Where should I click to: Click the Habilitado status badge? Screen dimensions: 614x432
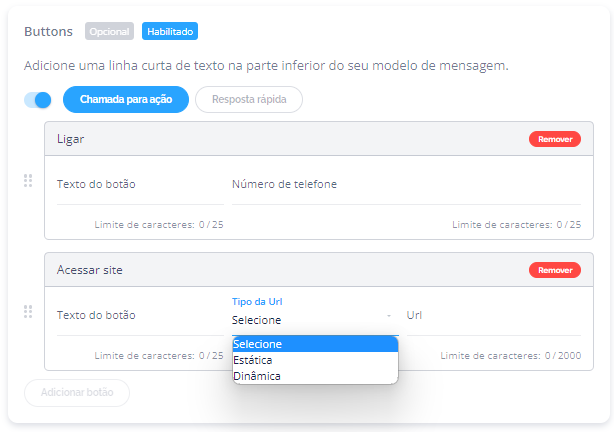pos(170,32)
